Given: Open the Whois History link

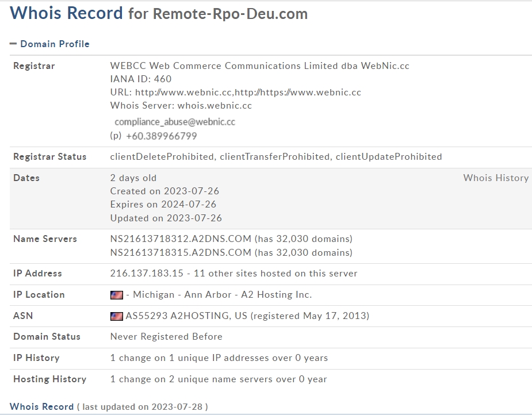Looking at the screenshot, I should tap(495, 178).
